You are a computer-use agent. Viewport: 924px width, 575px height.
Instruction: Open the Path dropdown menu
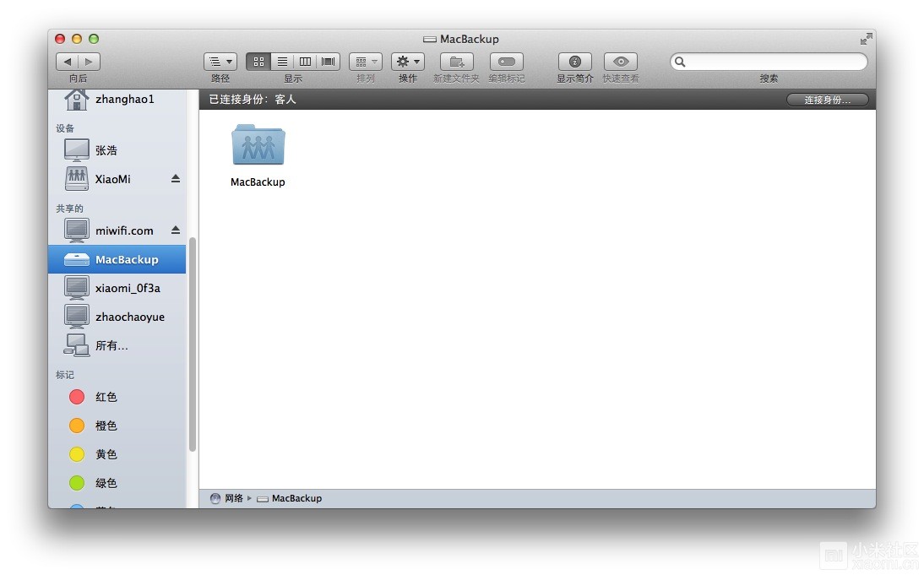tap(220, 62)
